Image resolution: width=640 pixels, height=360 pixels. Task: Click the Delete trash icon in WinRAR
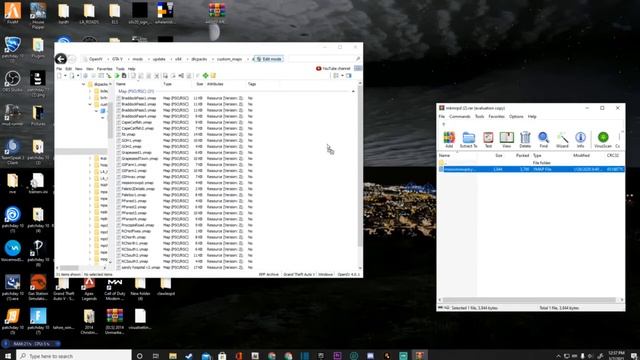(525, 139)
